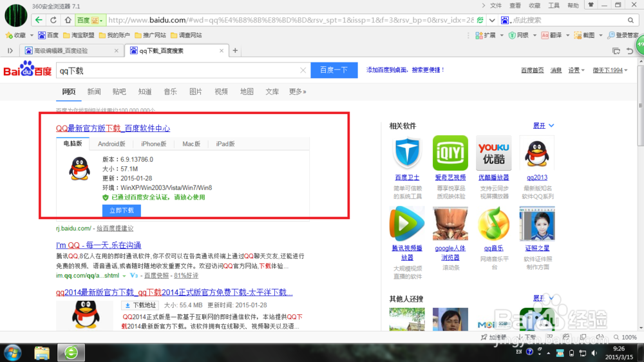Switch to 图片 search category
Viewport: 644px width, 362px height.
click(x=196, y=91)
